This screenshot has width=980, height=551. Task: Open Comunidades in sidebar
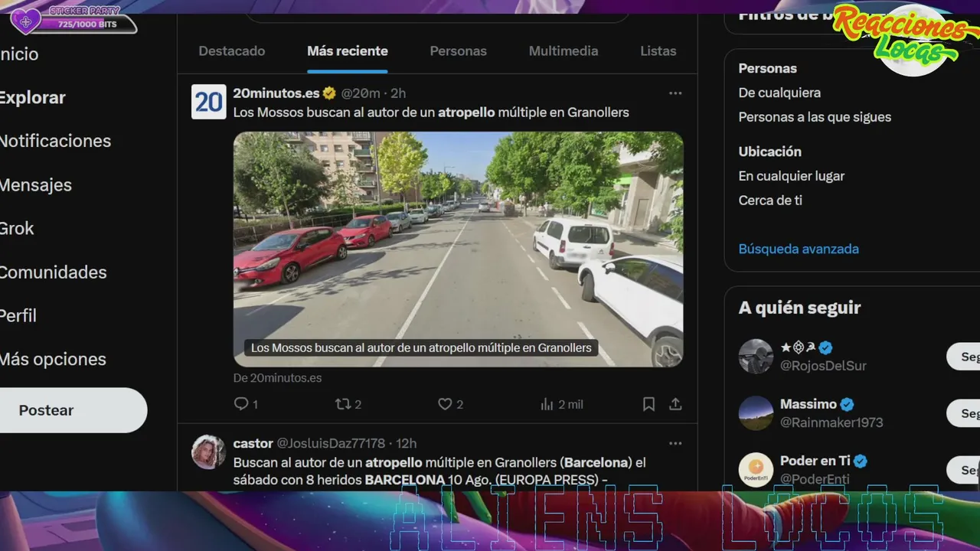pyautogui.click(x=53, y=272)
